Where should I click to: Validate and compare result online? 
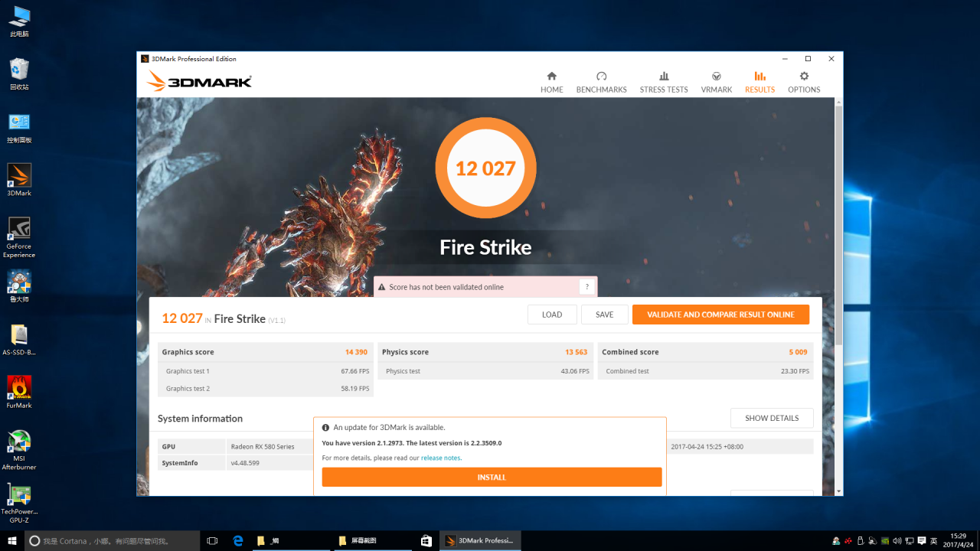pyautogui.click(x=720, y=315)
